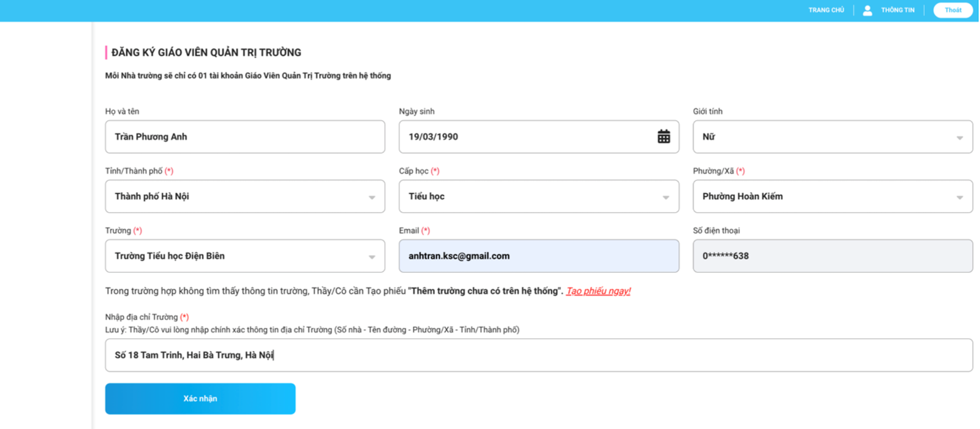Focus the school address input box
Viewport: 980px width, 429px height.
[x=538, y=355]
